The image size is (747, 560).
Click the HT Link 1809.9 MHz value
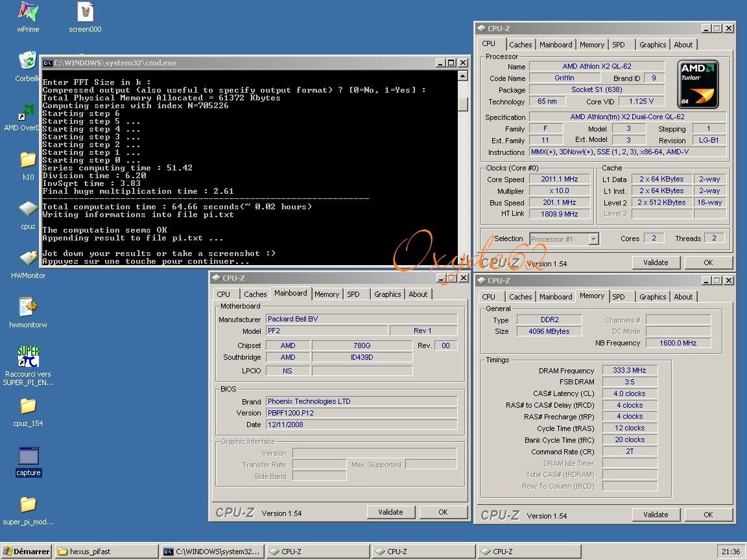[560, 214]
